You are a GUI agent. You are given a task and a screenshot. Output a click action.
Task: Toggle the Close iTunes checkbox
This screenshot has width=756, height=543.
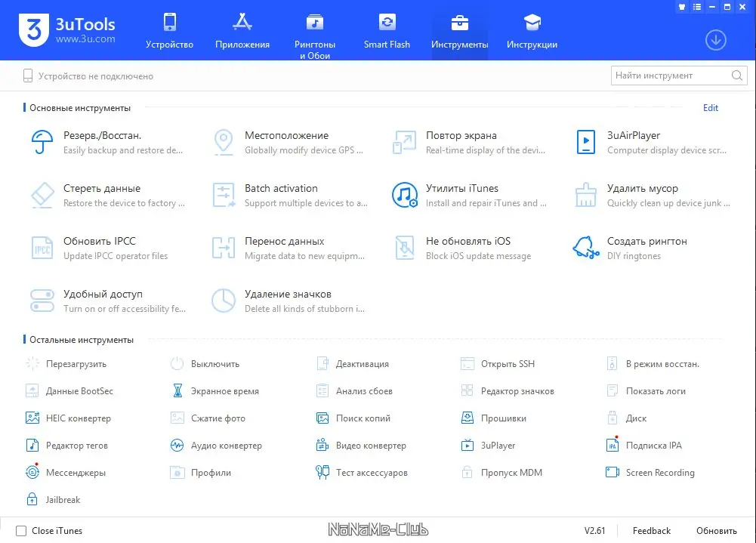coord(21,531)
